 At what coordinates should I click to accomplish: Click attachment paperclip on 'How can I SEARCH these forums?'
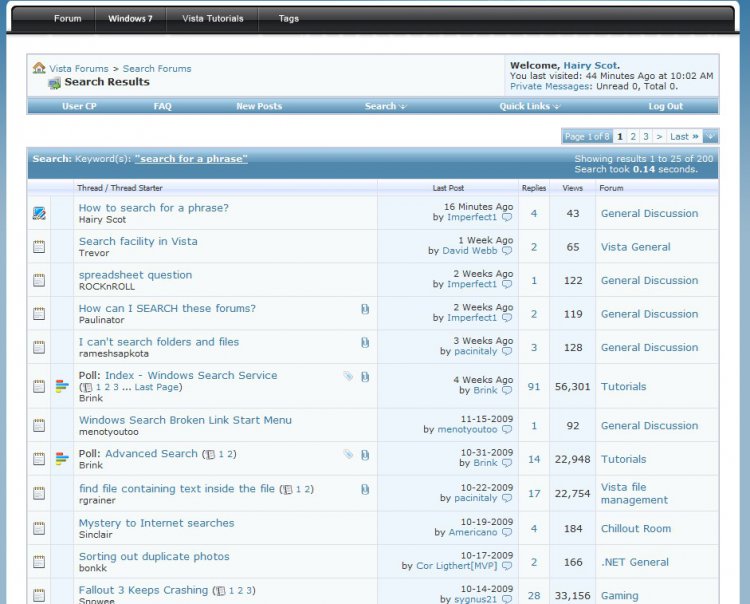[365, 309]
